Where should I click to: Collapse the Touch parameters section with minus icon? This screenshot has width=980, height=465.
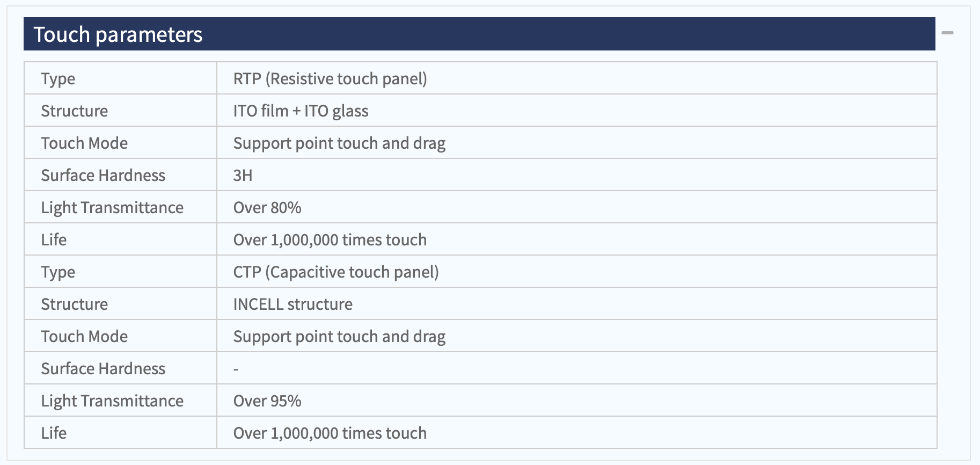pyautogui.click(x=947, y=33)
